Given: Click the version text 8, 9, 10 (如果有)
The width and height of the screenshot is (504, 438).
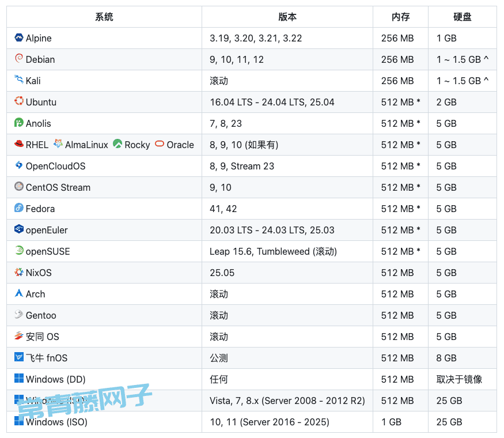Looking at the screenshot, I should coord(244,145).
